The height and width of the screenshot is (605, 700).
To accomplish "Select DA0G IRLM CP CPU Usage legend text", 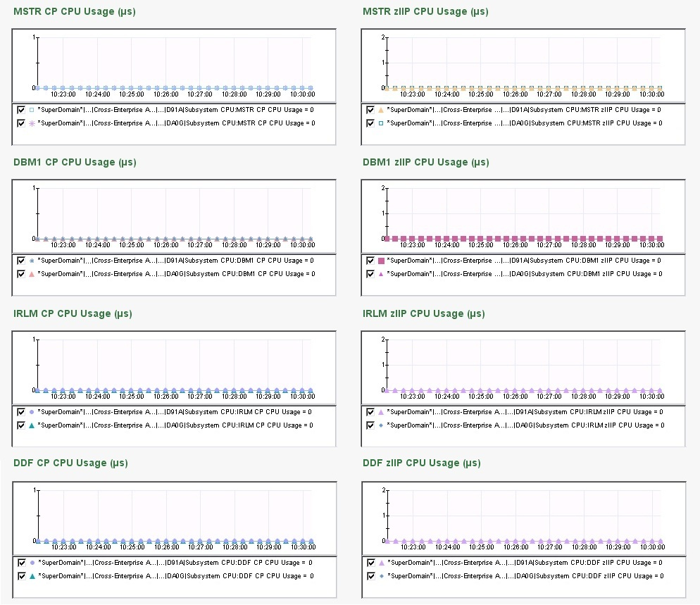I will 175,425.
